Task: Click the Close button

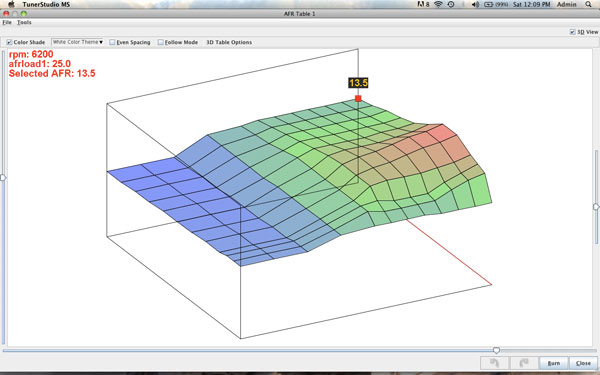Action: click(583, 363)
